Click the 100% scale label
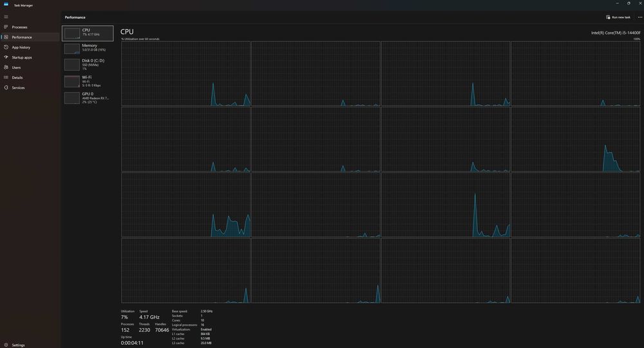 [637, 39]
